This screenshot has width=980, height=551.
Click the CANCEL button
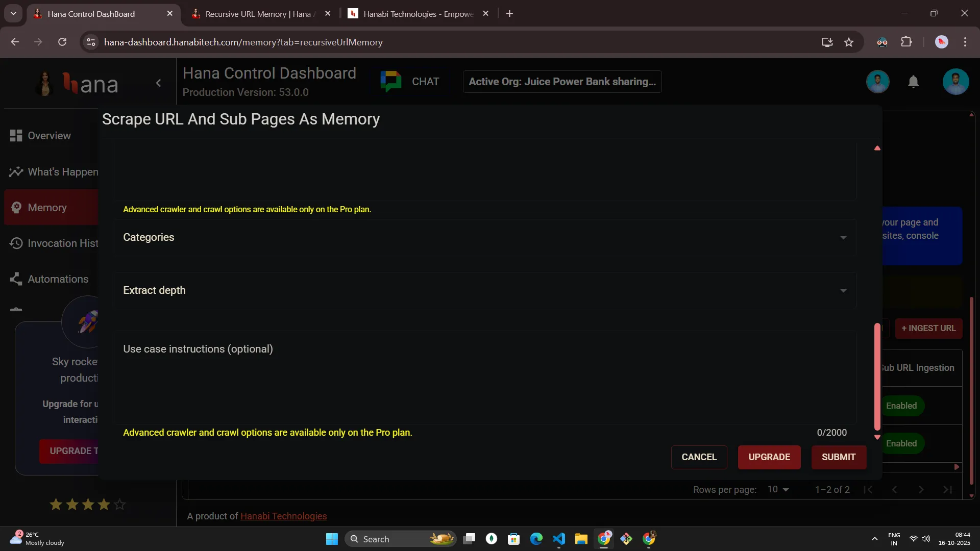pyautogui.click(x=699, y=457)
